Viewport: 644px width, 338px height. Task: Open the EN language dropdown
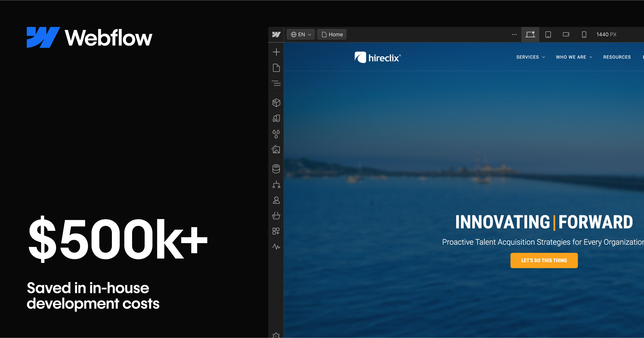[300, 34]
